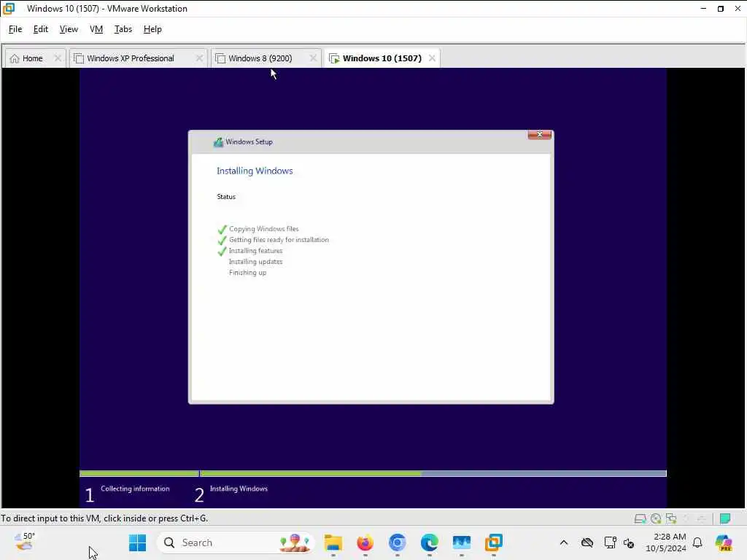Click the muted volume tray icon
This screenshot has height=560, width=747.
629,542
